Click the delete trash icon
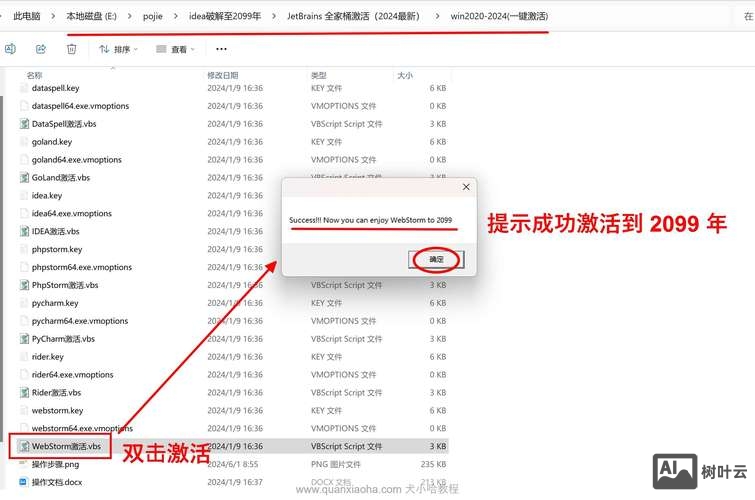The width and height of the screenshot is (755, 500). pyautogui.click(x=71, y=49)
